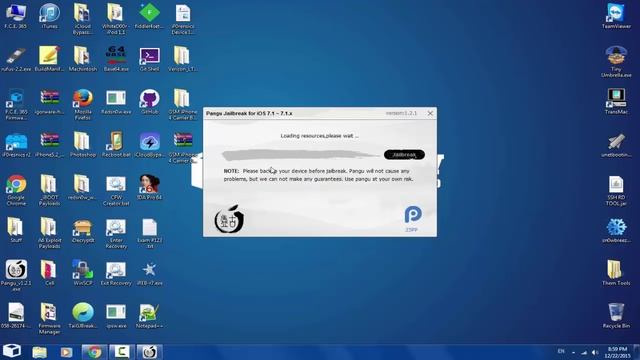Screen dimensions: 640x360
Task: Switch to Chrome in the taskbar
Action: pos(94,352)
